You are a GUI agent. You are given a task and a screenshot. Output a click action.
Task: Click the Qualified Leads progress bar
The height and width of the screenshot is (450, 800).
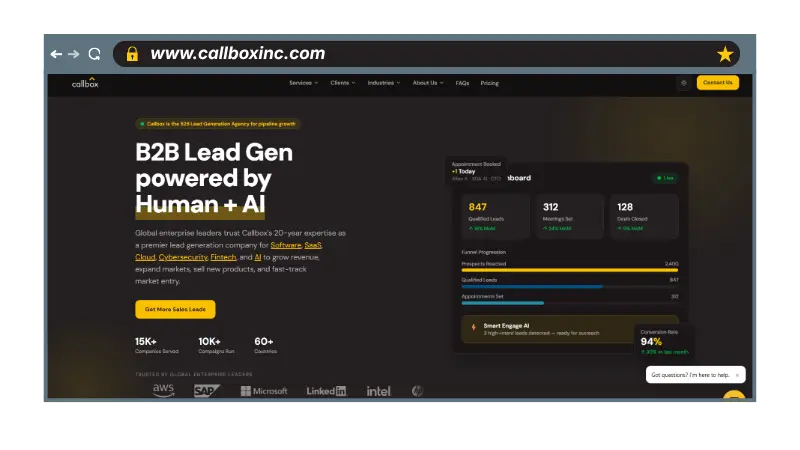[570, 286]
